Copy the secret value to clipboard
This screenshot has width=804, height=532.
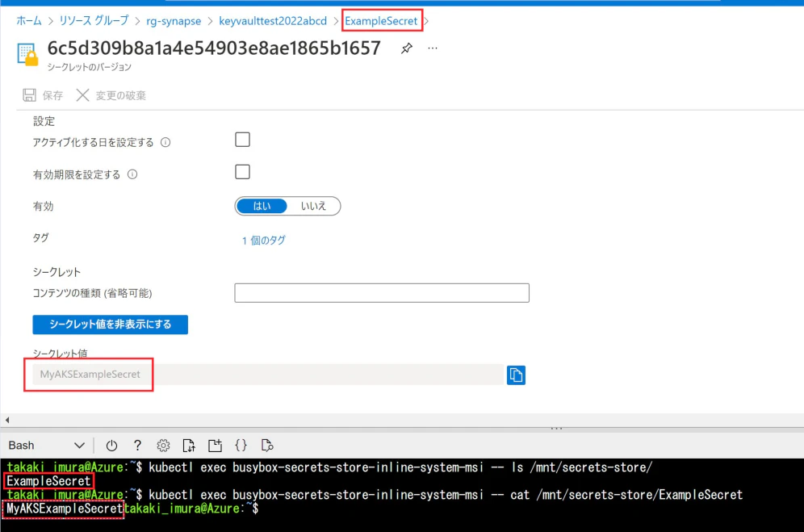tap(516, 375)
